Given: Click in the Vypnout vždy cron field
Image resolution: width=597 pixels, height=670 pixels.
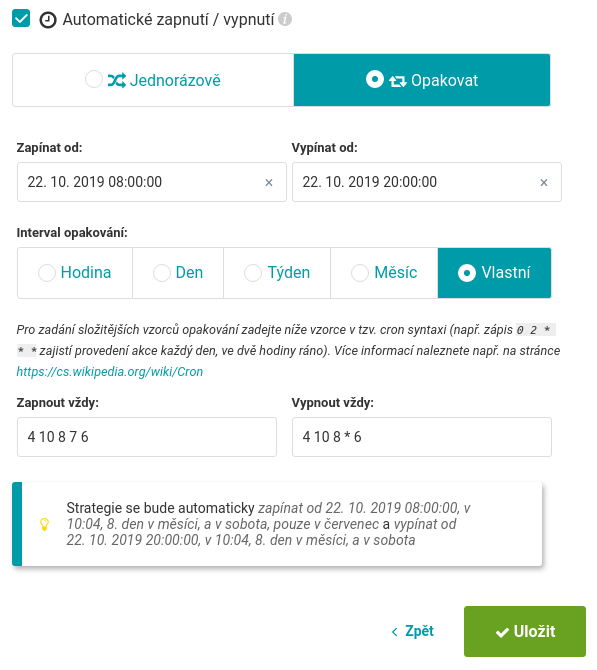Looking at the screenshot, I should [x=422, y=437].
